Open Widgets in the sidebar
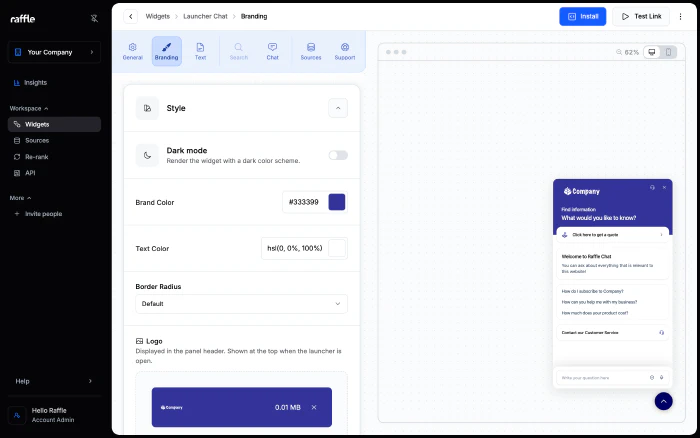 pyautogui.click(x=54, y=125)
